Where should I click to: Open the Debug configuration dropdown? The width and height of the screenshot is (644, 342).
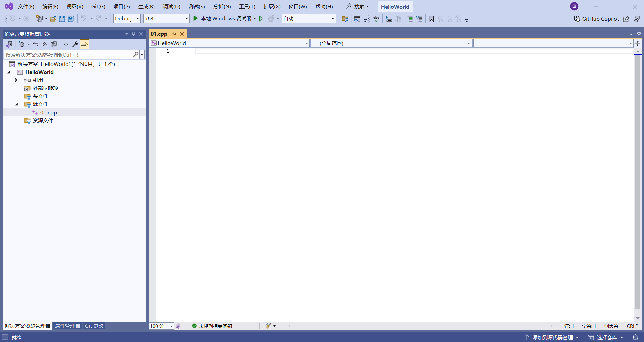[x=127, y=19]
